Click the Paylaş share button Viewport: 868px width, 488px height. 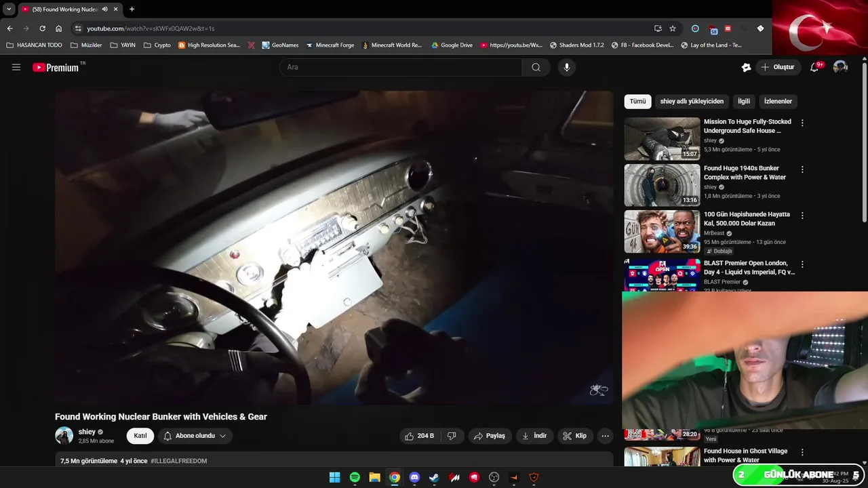[x=490, y=436]
